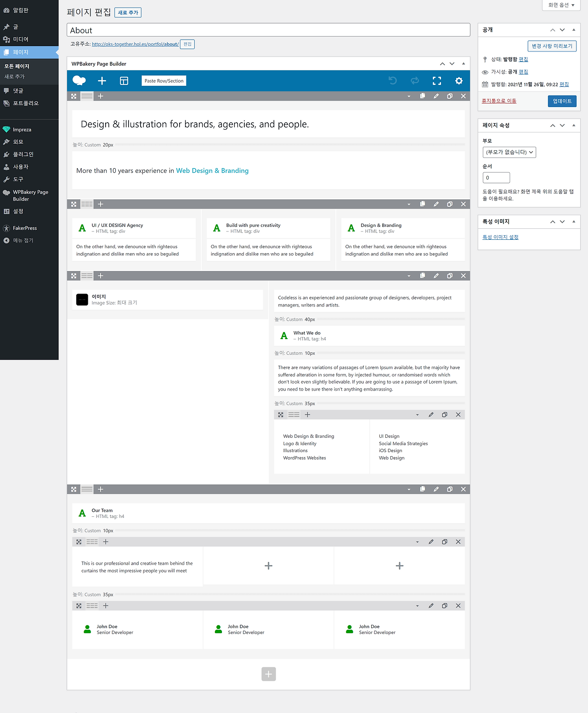The height and width of the screenshot is (713, 588).
Task: Toggle collapse of the John Doe inner row
Action: click(417, 605)
